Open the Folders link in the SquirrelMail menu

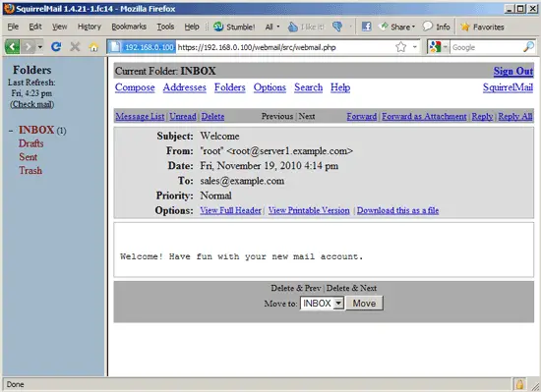click(x=230, y=87)
